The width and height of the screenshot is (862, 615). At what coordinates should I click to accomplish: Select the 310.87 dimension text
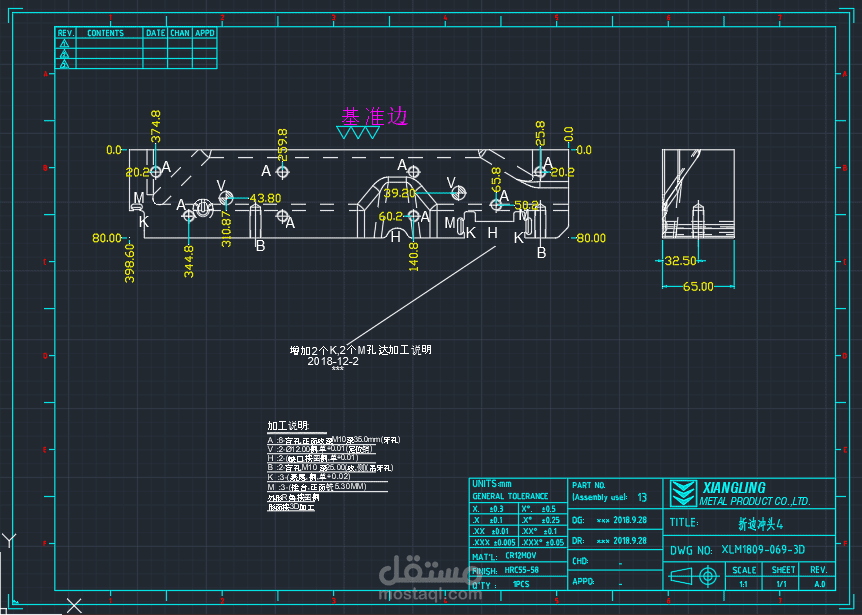click(226, 229)
